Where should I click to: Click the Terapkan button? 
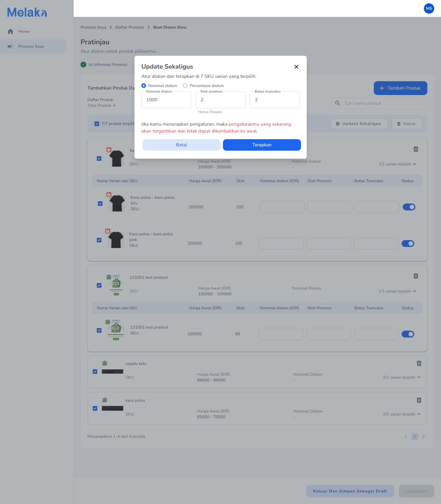[x=262, y=145]
